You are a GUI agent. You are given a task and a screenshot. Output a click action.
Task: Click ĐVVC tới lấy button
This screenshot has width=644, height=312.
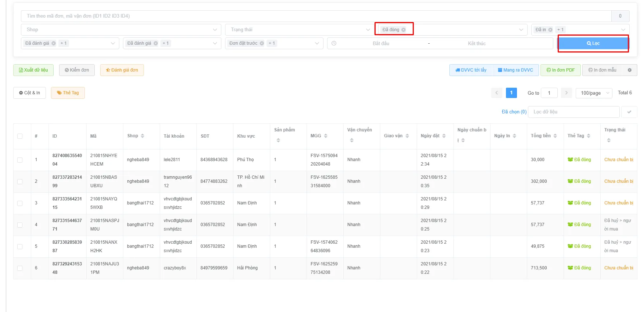(471, 70)
